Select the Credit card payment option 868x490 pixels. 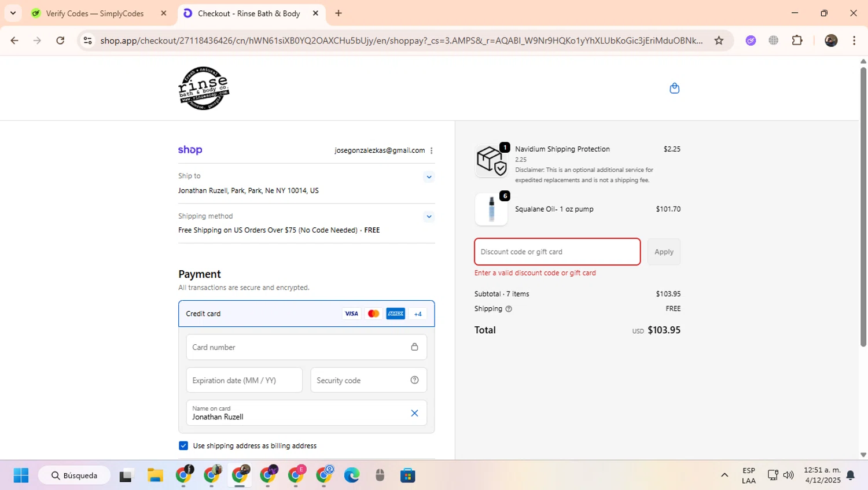(307, 314)
